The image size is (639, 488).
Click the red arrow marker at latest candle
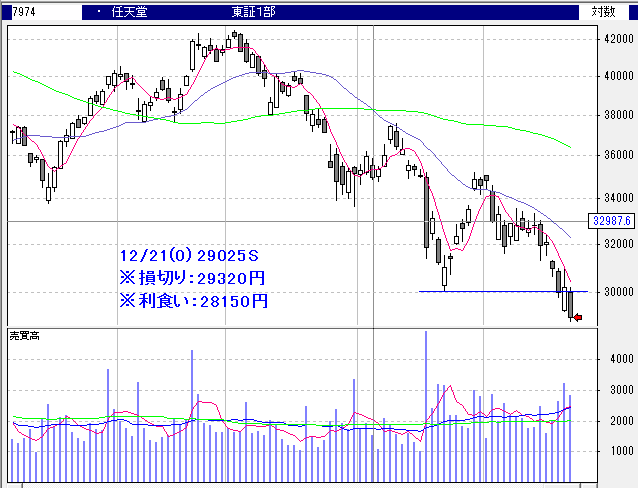578,318
